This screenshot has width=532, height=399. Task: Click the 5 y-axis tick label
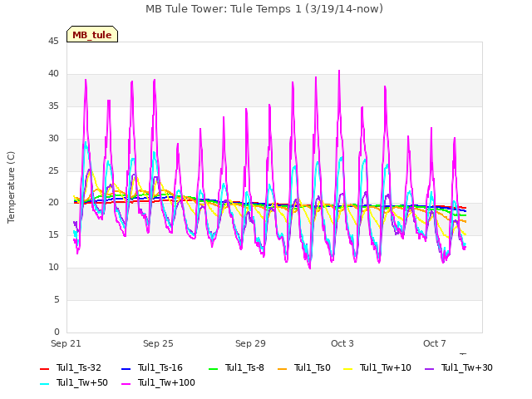point(57,299)
